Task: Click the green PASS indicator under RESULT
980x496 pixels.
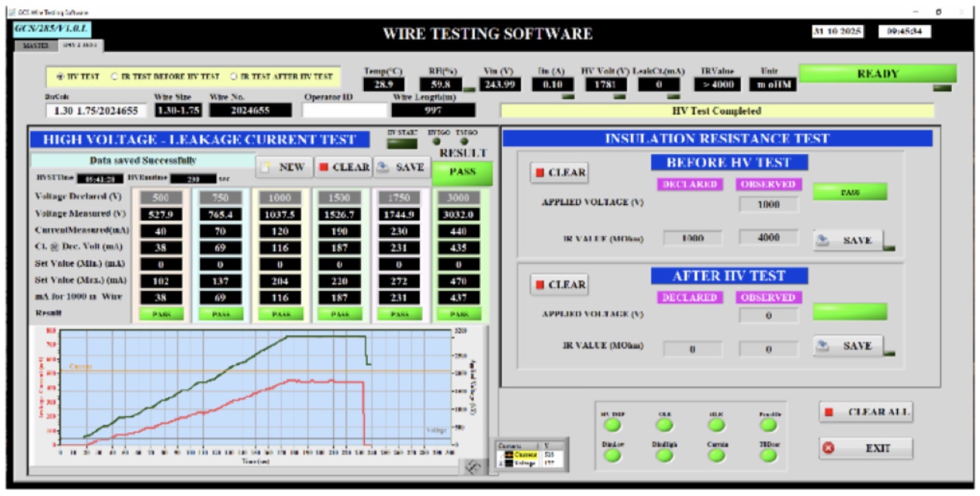Action: [x=462, y=172]
